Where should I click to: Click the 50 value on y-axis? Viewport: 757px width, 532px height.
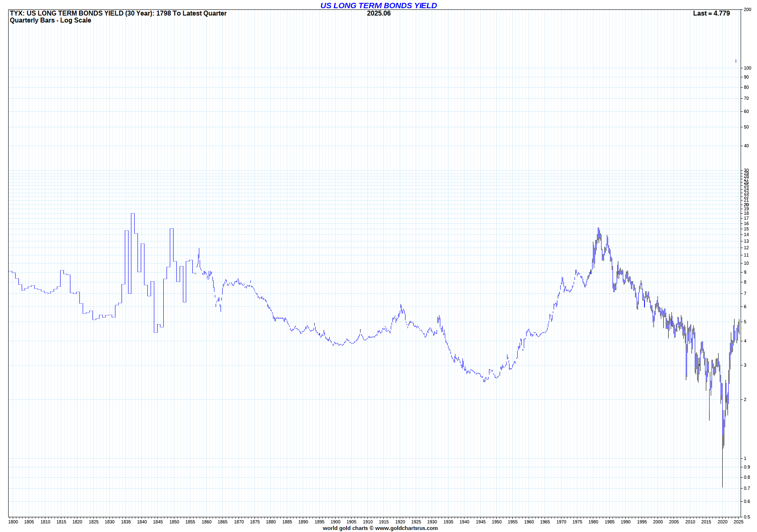pyautogui.click(x=746, y=127)
